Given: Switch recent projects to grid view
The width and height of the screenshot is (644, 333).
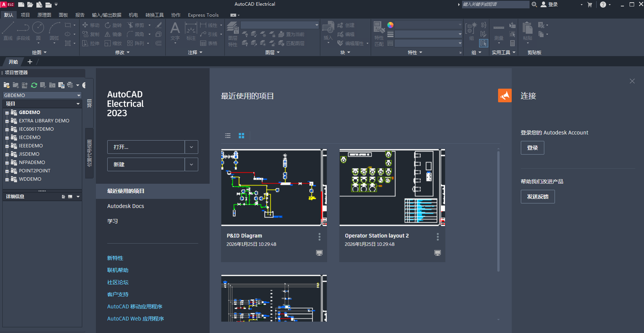Looking at the screenshot, I should tap(241, 136).
